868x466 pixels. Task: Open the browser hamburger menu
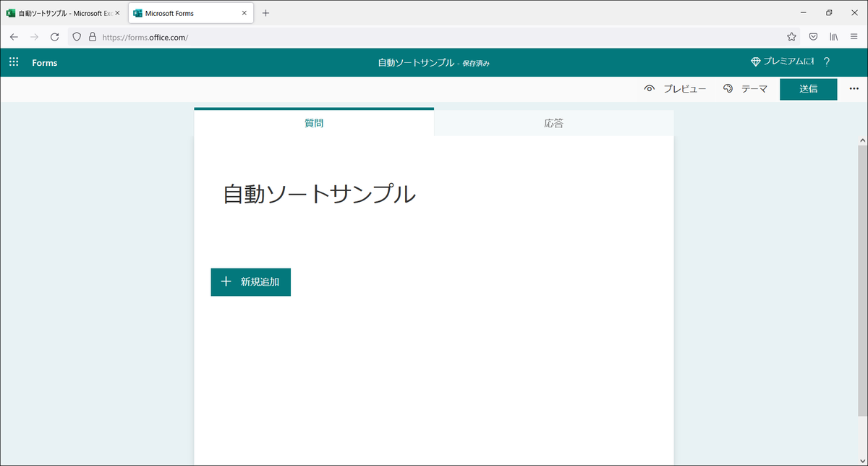[854, 36]
